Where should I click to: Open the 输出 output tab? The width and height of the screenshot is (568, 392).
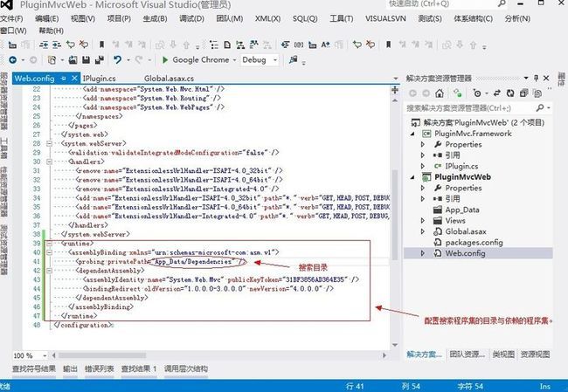coord(70,368)
